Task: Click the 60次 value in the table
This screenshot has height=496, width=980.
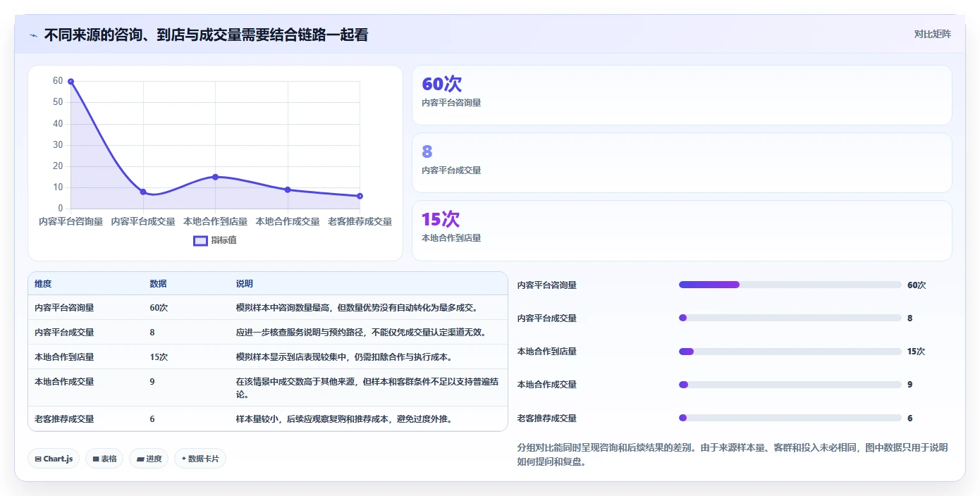Action: (x=159, y=308)
